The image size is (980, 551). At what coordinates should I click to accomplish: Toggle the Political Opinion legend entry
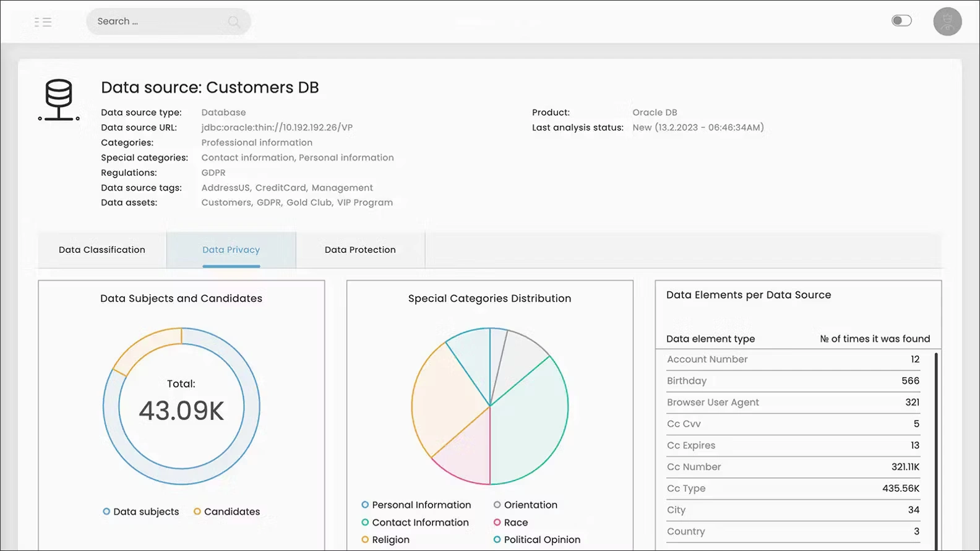coord(497,540)
